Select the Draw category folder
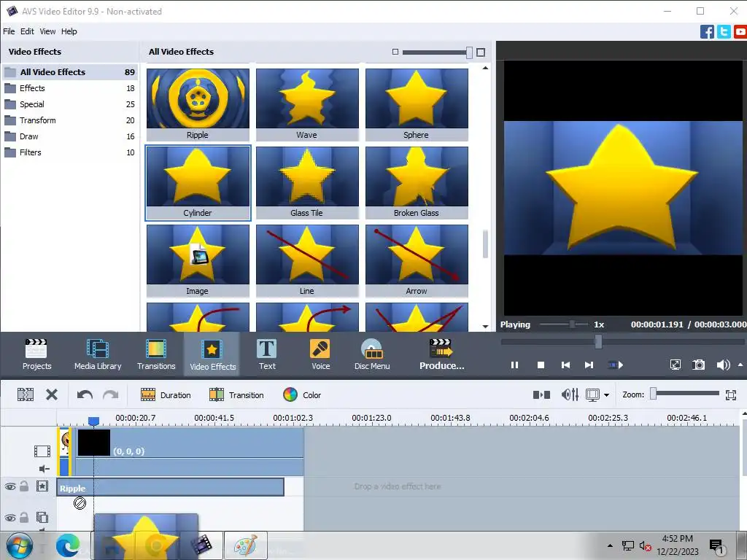 (x=69, y=136)
